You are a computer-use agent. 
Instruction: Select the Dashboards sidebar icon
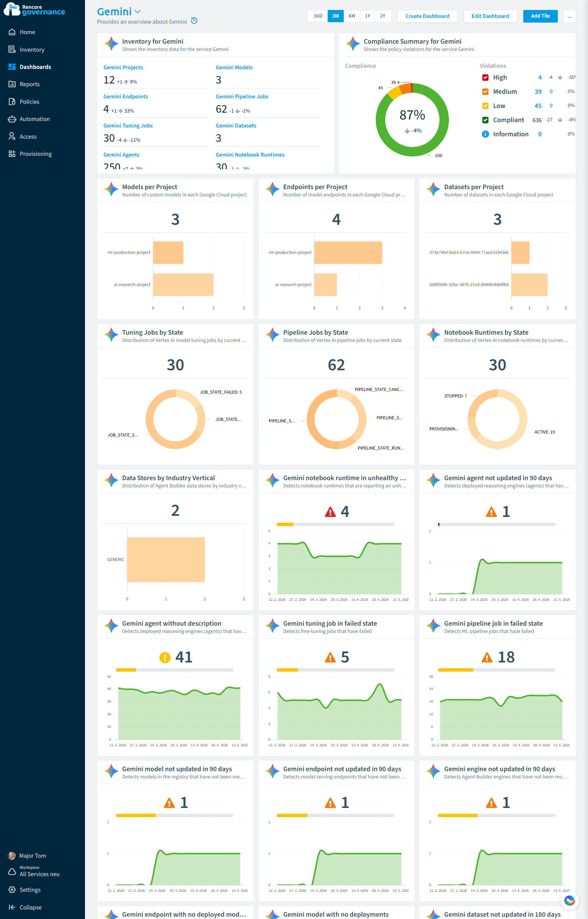pos(12,67)
